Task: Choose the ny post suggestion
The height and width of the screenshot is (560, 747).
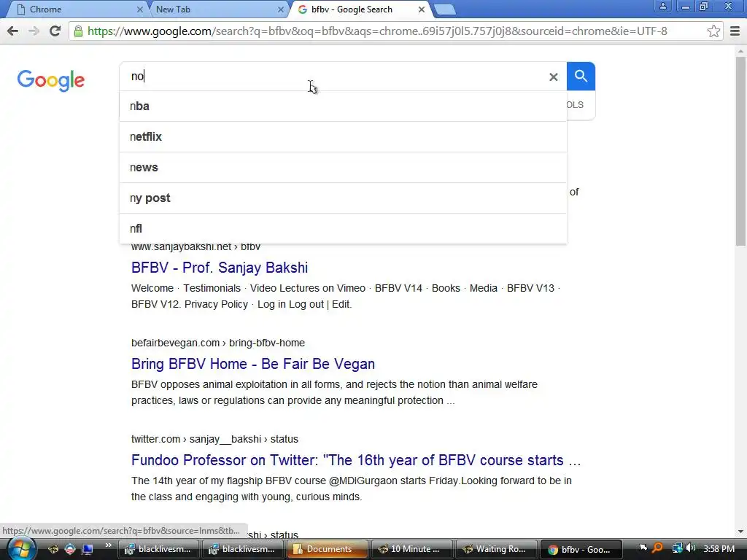Action: 343,198
